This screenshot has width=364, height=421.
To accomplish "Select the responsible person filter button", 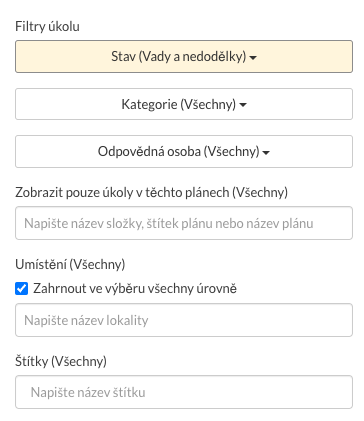I will 184,151.
